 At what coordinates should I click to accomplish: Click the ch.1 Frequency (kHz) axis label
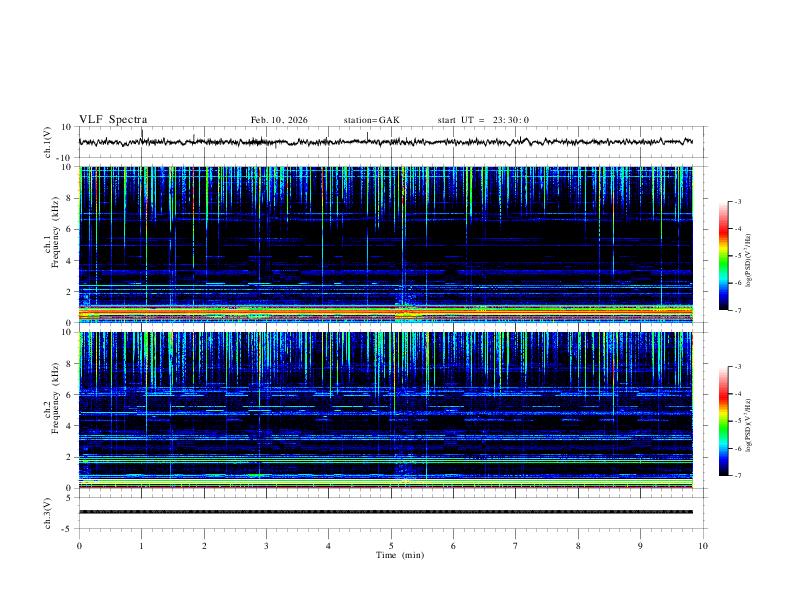51,244
